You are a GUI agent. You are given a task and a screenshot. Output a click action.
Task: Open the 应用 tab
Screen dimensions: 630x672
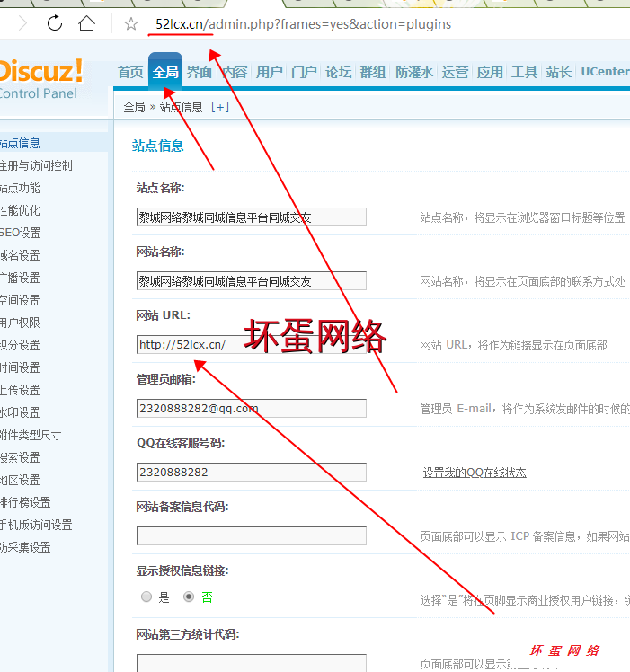tap(490, 72)
